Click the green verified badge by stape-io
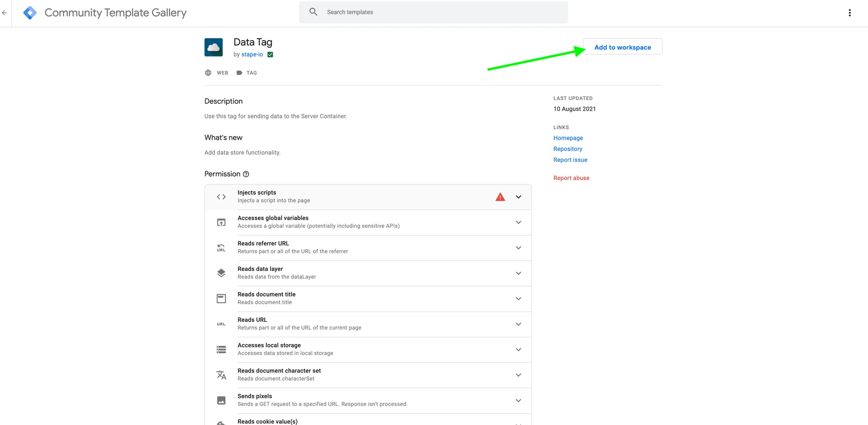 [x=270, y=55]
